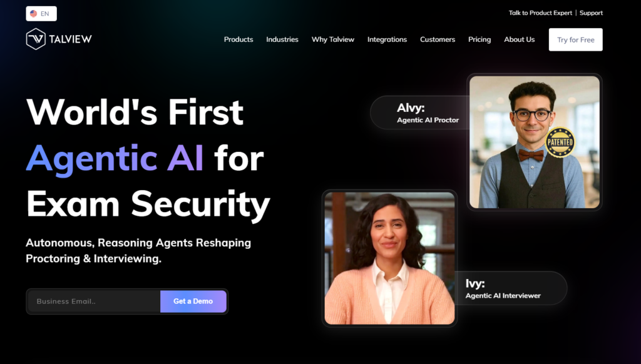The height and width of the screenshot is (364, 641).
Task: Open the Support link
Action: (591, 13)
